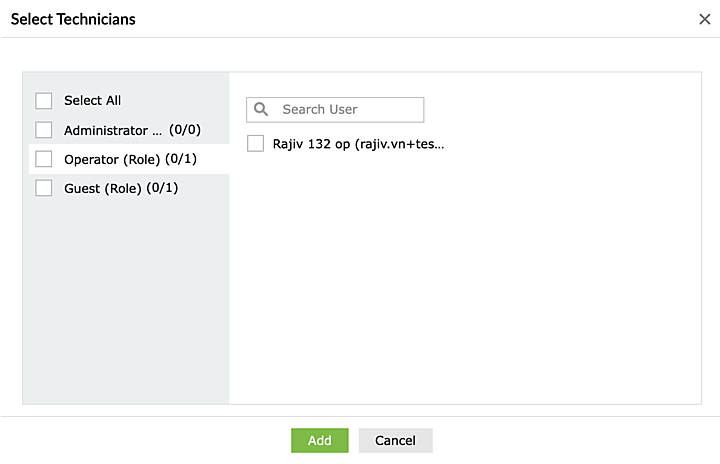Image resolution: width=720 pixels, height=464 pixels.
Task: Check the Operator (Role) checkbox
Action: click(x=44, y=159)
